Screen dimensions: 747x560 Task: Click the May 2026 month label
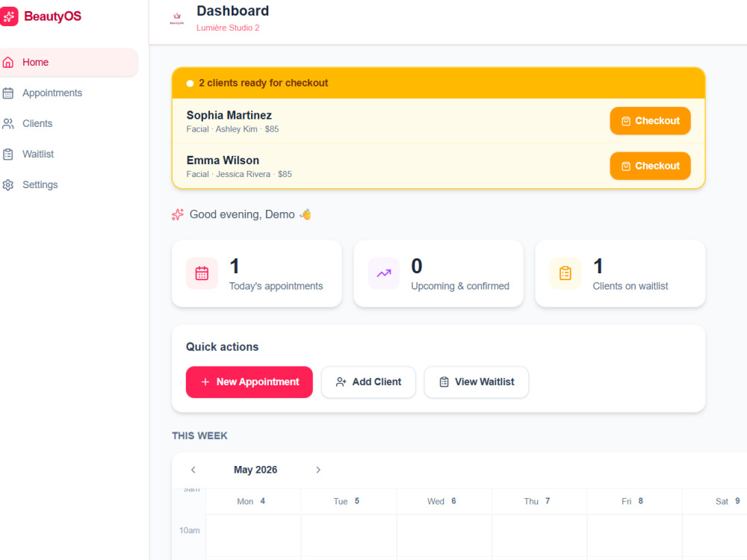pos(255,470)
